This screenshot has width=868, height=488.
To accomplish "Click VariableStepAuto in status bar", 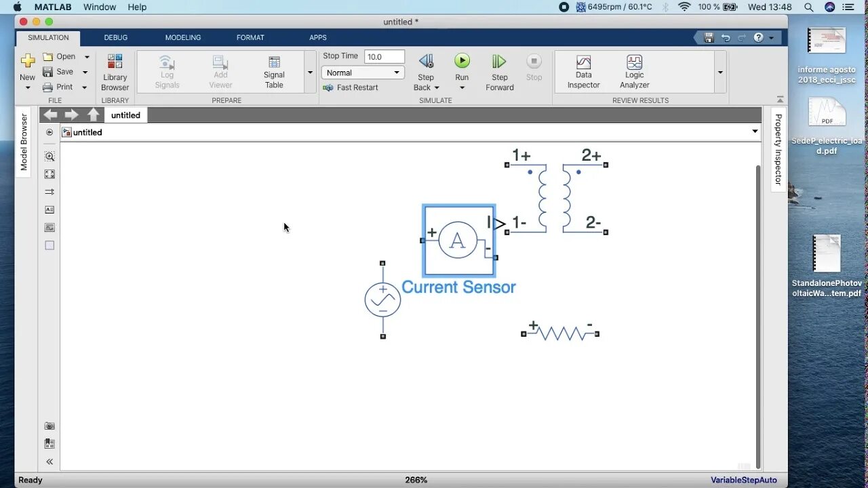I will 744,480.
